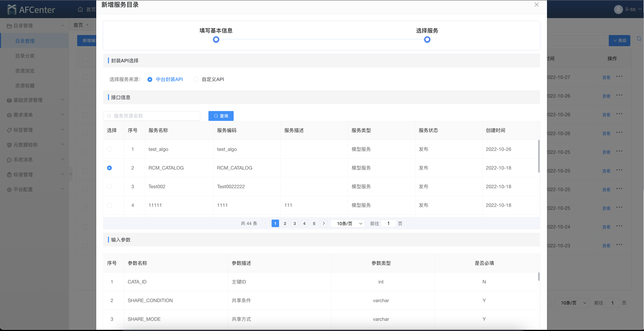
Task: Click the sidebar collapse handle
Action: [x=70, y=174]
